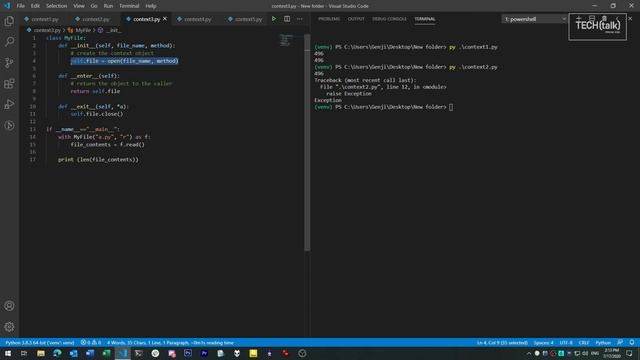Open editor More Actions ellipsis

[x=300, y=19]
